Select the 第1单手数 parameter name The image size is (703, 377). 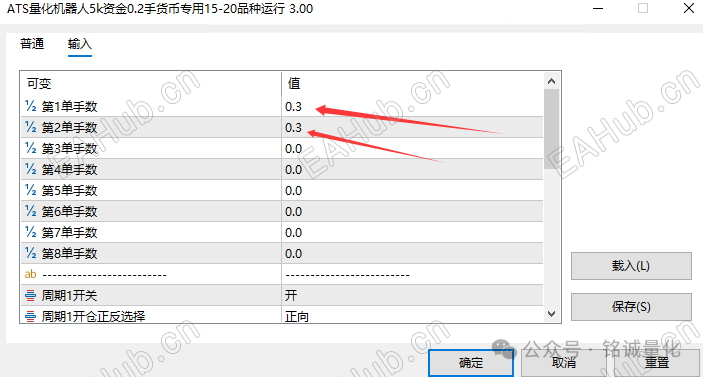pos(69,106)
